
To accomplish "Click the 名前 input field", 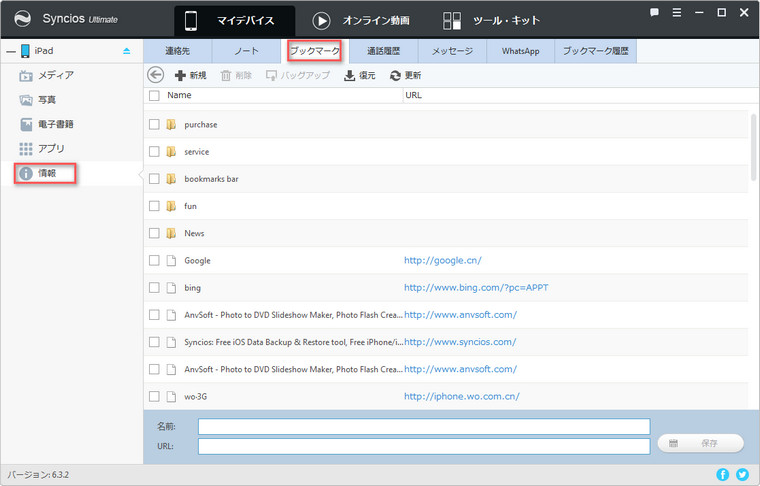I will pos(424,427).
